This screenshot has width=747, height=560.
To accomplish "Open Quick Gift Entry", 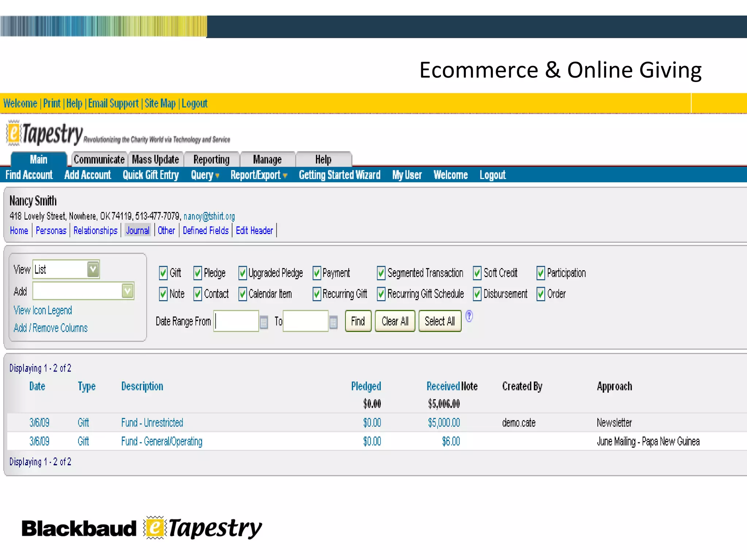I will (x=151, y=175).
